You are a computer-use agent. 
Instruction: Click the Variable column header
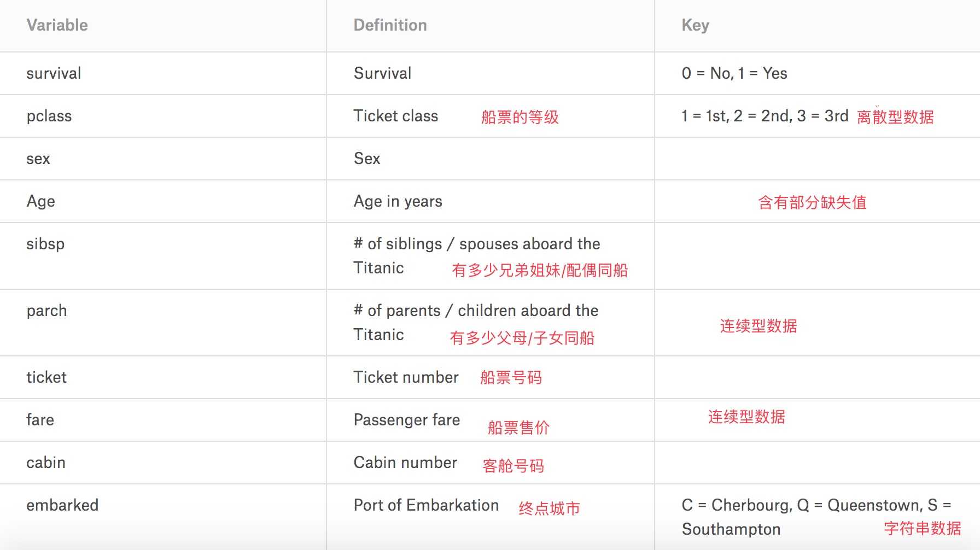pyautogui.click(x=57, y=25)
